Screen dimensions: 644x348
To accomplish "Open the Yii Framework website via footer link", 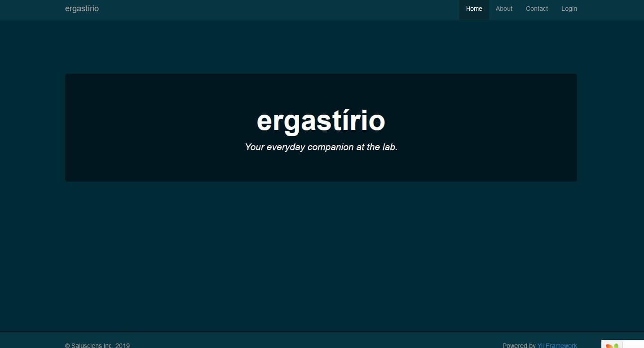I will coord(557,345).
